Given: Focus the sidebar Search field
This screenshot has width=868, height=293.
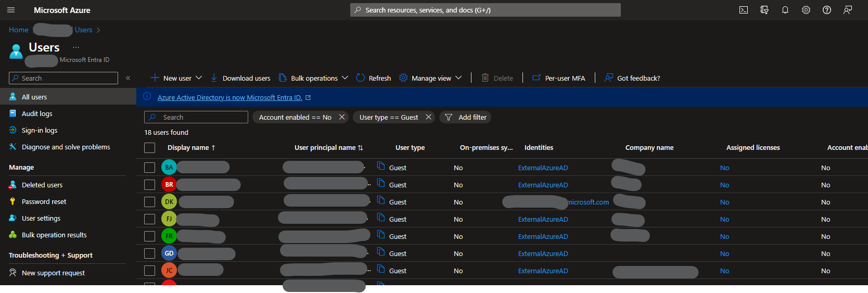Looking at the screenshot, I should pyautogui.click(x=63, y=78).
